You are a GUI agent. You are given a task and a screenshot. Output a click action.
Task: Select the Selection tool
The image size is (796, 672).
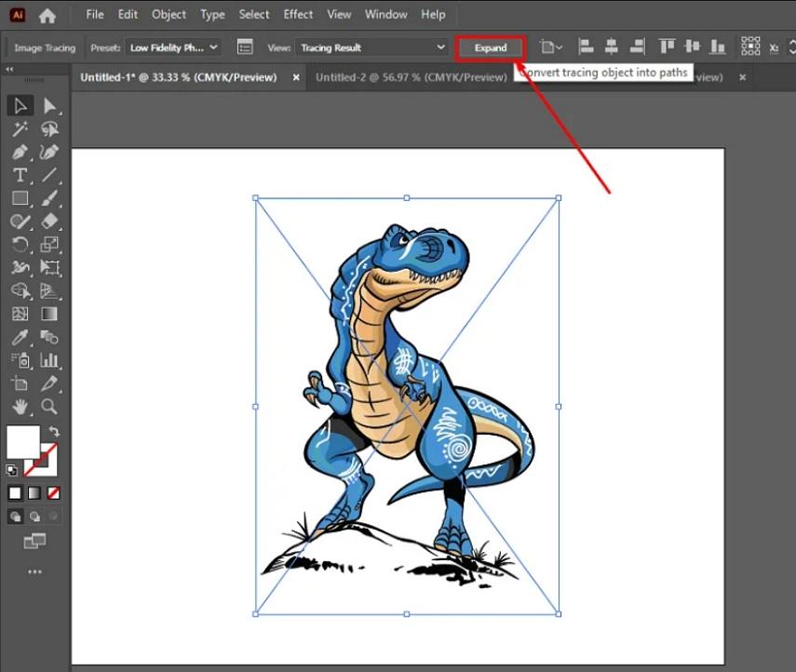tap(20, 105)
